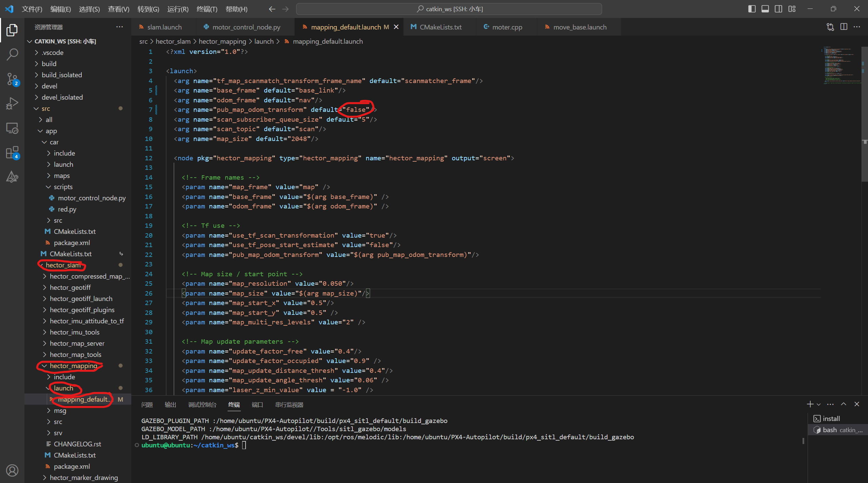The image size is (868, 483).
Task: Open Source Control view with badge
Action: coord(12,79)
